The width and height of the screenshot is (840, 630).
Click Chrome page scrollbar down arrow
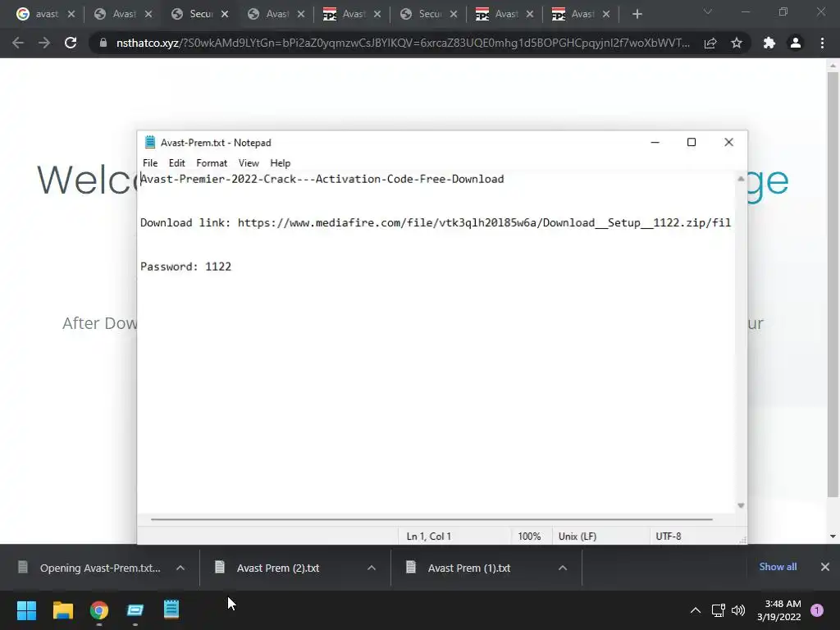[x=833, y=536]
